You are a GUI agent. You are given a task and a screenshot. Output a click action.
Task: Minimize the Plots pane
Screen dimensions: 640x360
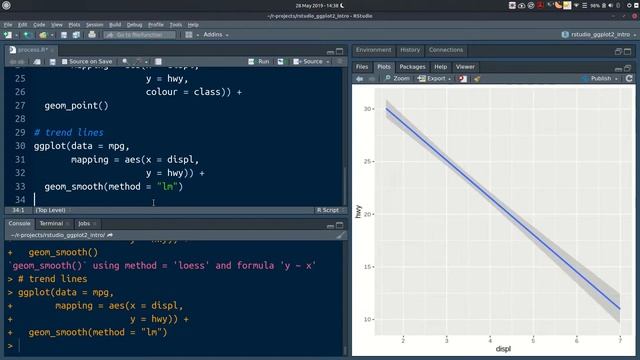pos(618,68)
